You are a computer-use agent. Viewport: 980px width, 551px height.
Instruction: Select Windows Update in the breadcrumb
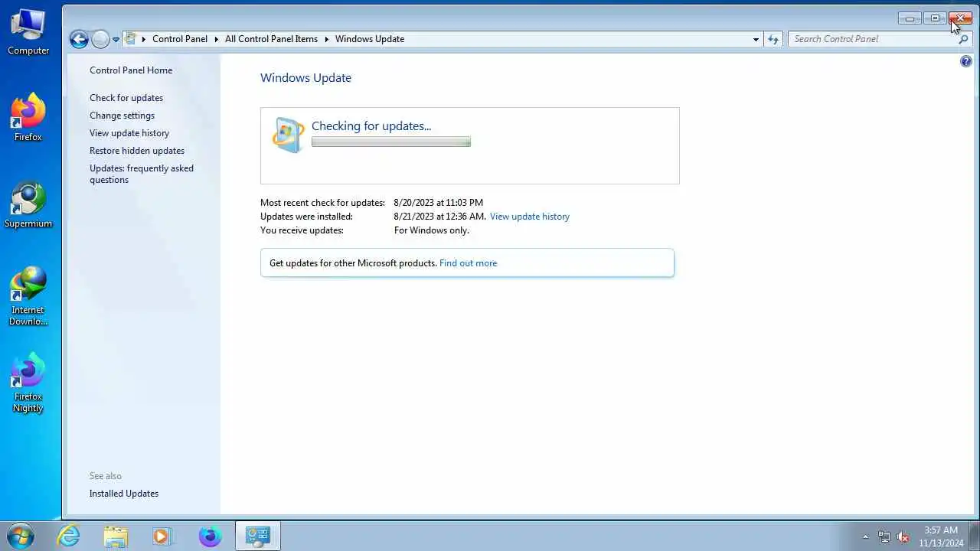[x=370, y=39]
